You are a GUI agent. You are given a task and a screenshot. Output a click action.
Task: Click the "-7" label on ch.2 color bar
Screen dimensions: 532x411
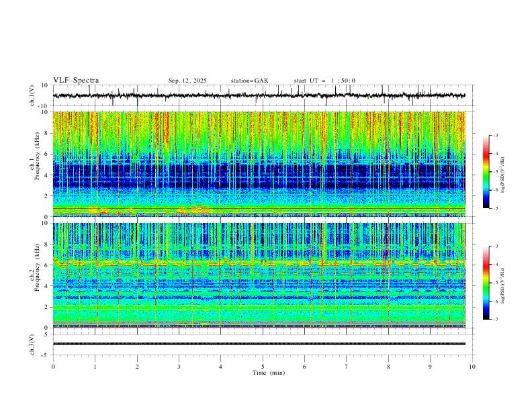[x=496, y=319]
